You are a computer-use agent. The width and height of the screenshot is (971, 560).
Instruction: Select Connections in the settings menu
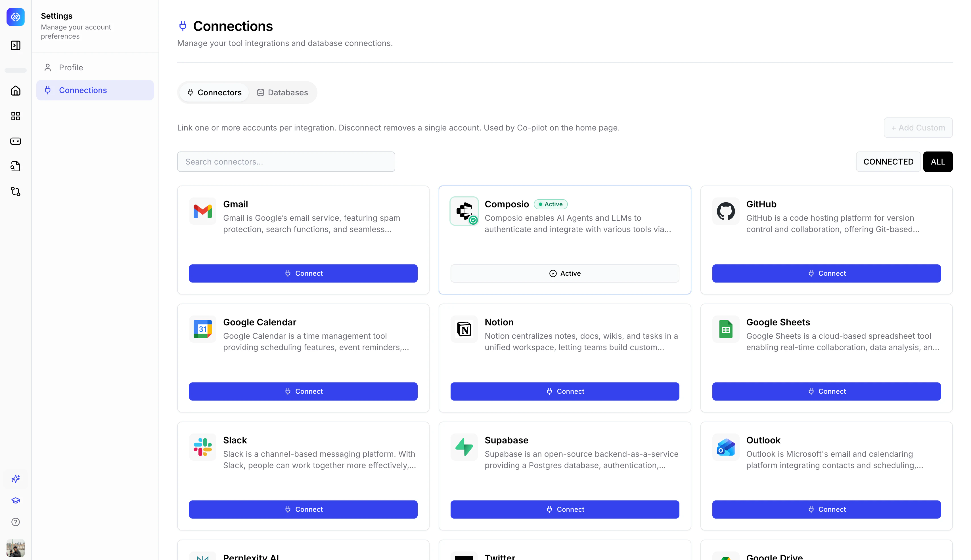[x=95, y=90]
